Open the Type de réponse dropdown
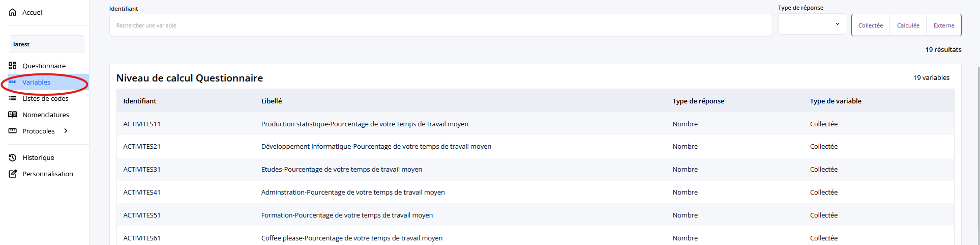This screenshot has height=245, width=980. (x=812, y=24)
